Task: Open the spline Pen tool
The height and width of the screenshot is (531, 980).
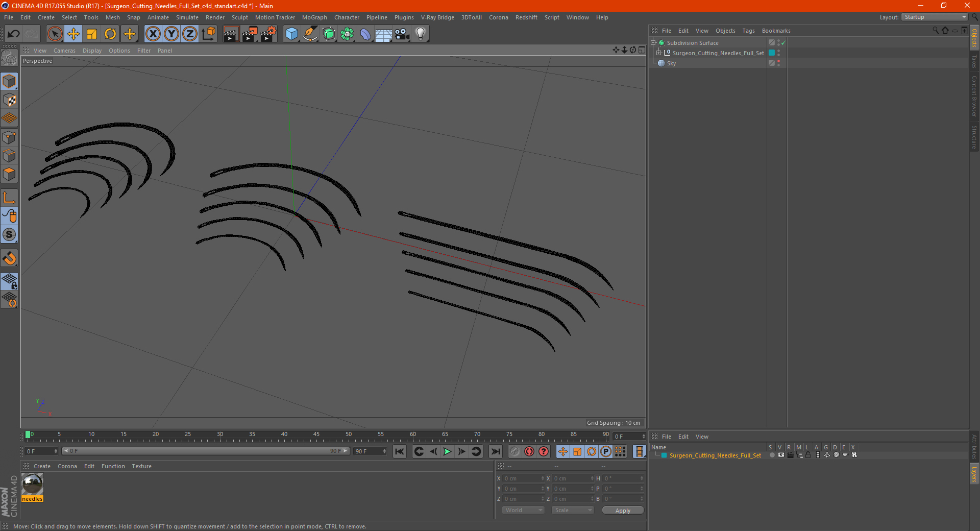Action: (310, 34)
